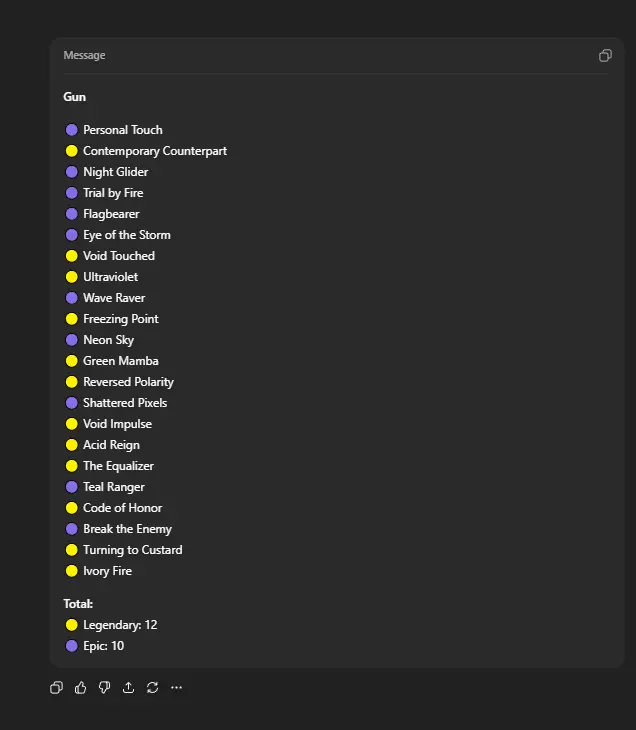
Task: Click the purple circle next to Epic: 10
Action: 71,646
